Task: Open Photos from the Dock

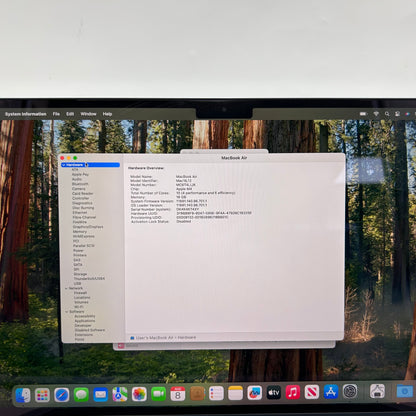Action: [x=139, y=394]
